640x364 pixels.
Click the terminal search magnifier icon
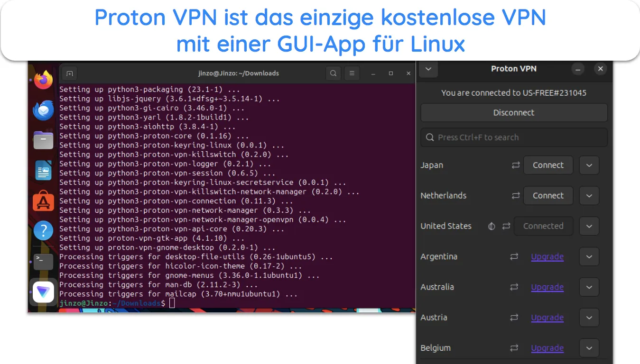tap(334, 73)
